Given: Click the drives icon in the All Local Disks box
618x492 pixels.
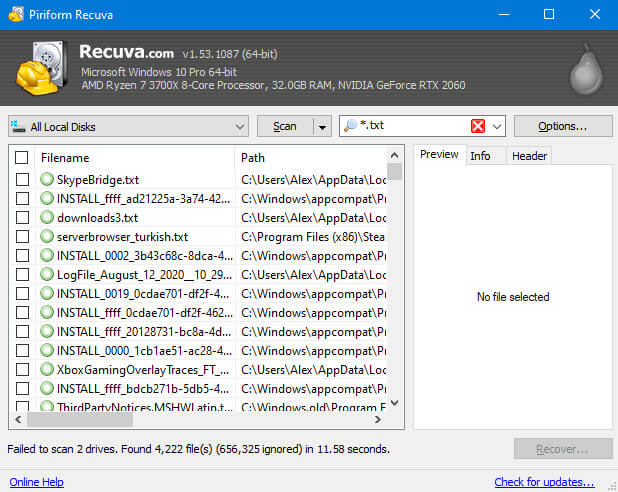Looking at the screenshot, I should point(18,127).
